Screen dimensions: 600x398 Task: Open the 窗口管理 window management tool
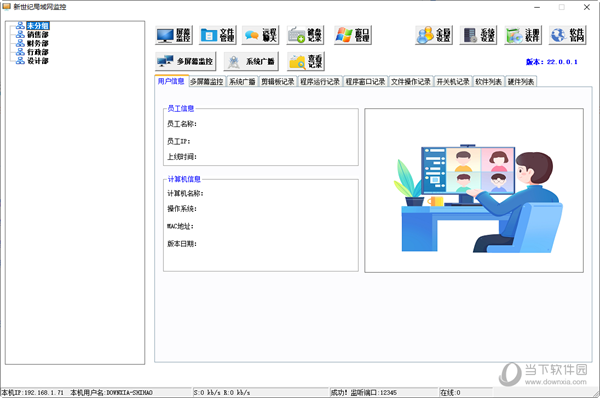coord(353,35)
